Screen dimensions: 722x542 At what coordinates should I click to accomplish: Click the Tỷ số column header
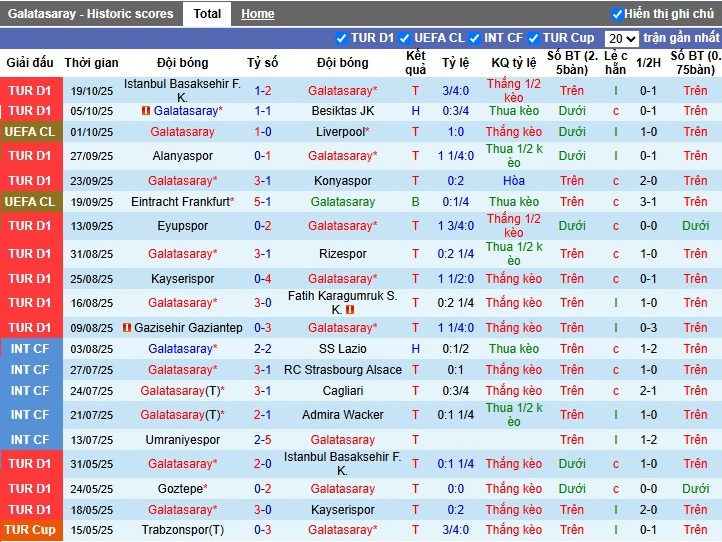click(262, 63)
